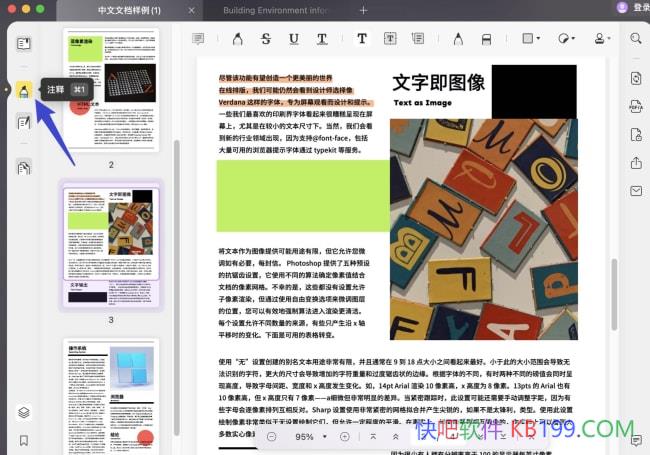Select the underline text tool

294,39
